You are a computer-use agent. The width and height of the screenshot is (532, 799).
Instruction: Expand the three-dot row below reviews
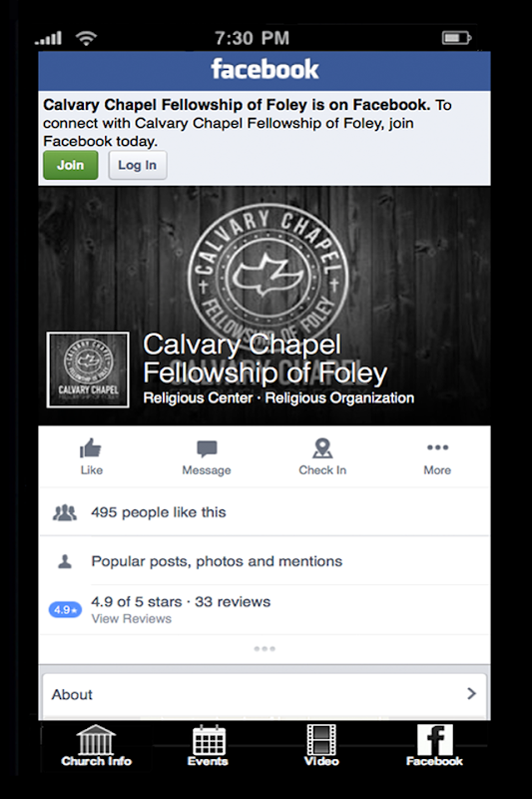[x=265, y=648]
